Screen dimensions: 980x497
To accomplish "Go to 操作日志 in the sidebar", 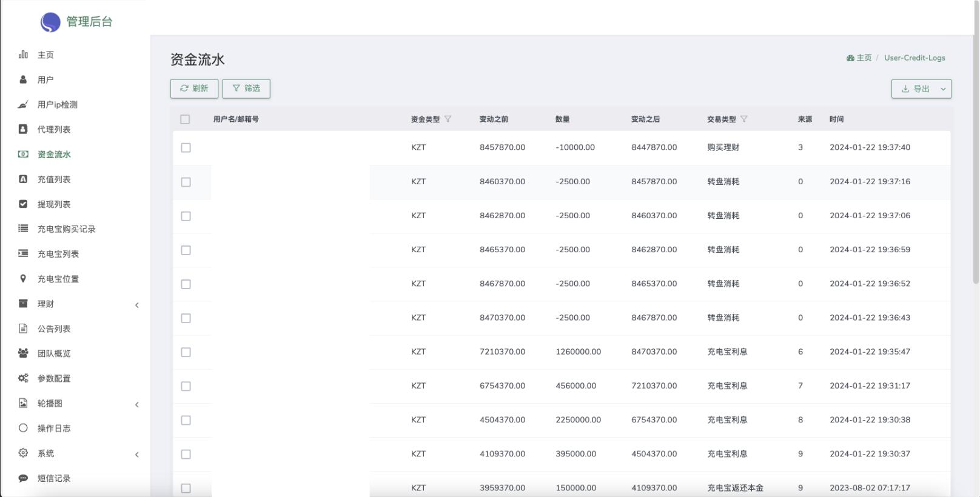I will 54,429.
